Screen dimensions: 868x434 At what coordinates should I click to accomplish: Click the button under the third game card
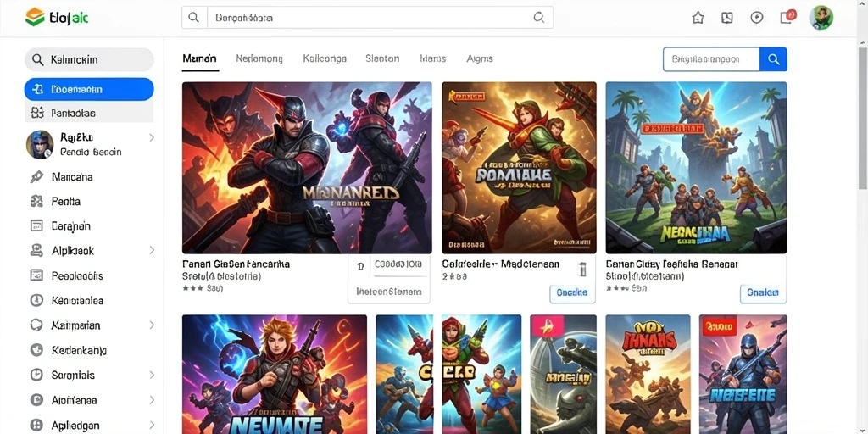[x=763, y=292]
